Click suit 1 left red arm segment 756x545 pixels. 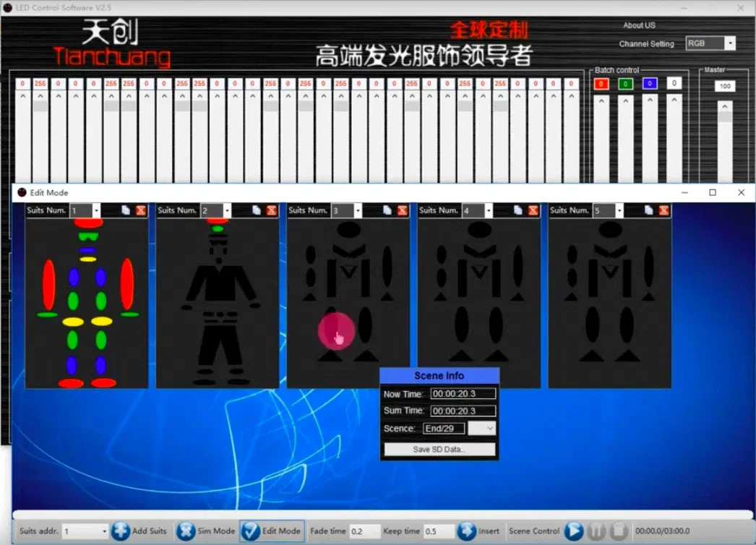48,285
